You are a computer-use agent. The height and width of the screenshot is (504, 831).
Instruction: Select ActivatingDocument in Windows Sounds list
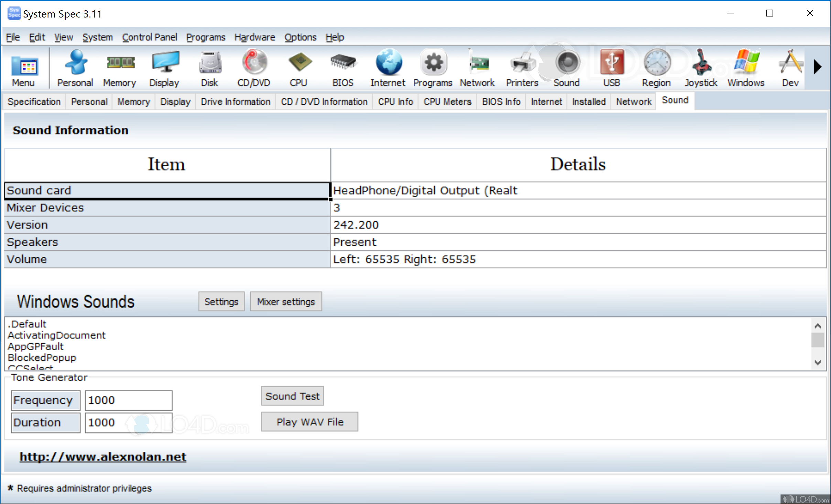(x=56, y=335)
